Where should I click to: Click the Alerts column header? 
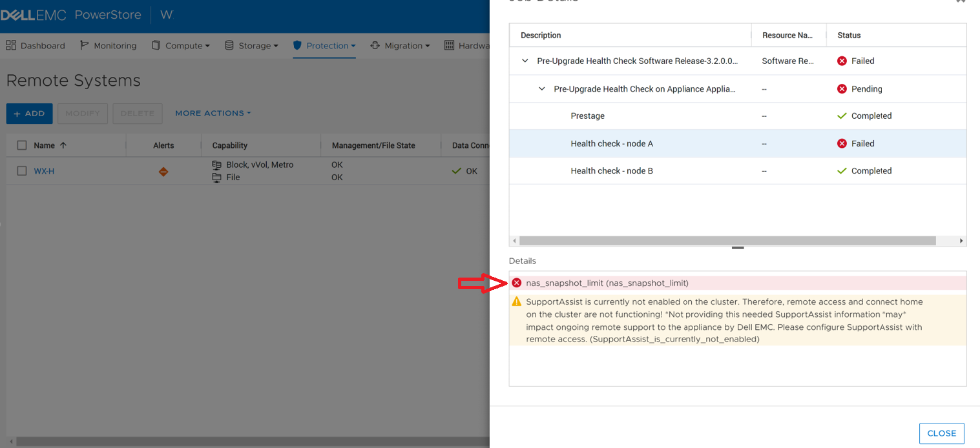pyautogui.click(x=163, y=145)
